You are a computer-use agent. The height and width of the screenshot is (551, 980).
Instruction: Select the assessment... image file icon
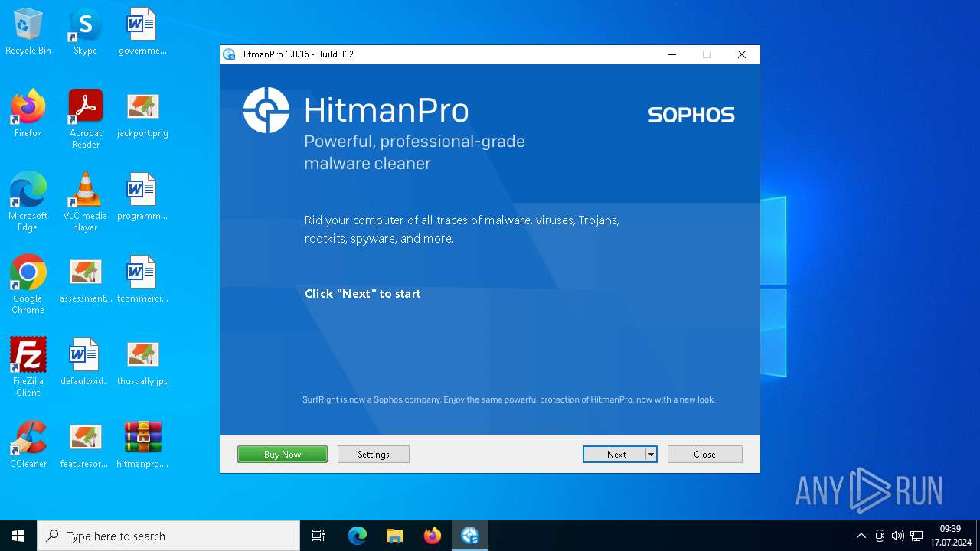click(x=86, y=280)
